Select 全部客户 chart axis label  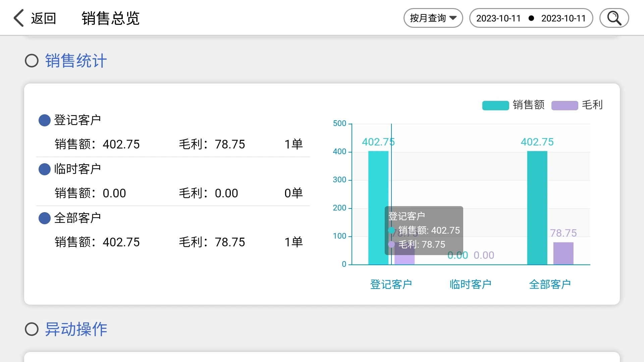(550, 284)
